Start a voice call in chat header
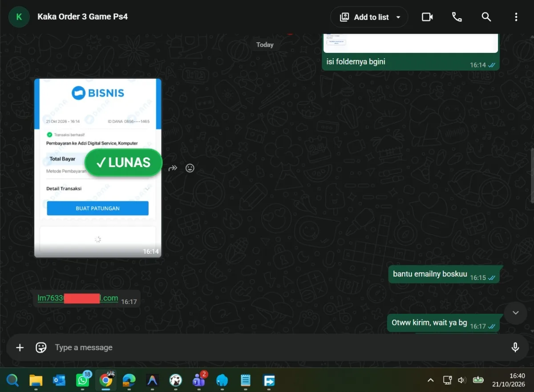 point(457,17)
